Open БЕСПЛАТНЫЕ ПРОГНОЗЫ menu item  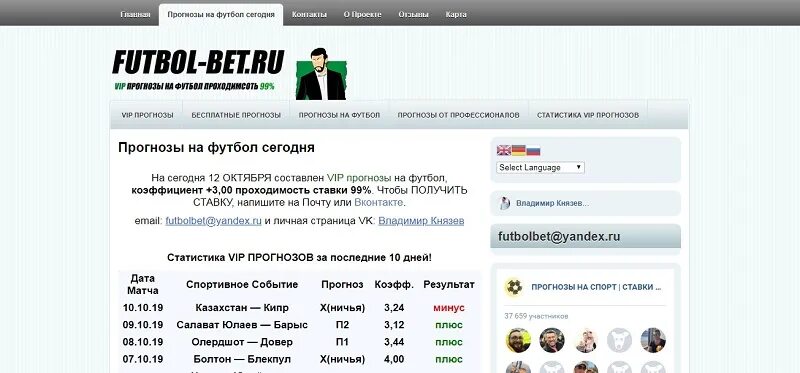point(236,115)
